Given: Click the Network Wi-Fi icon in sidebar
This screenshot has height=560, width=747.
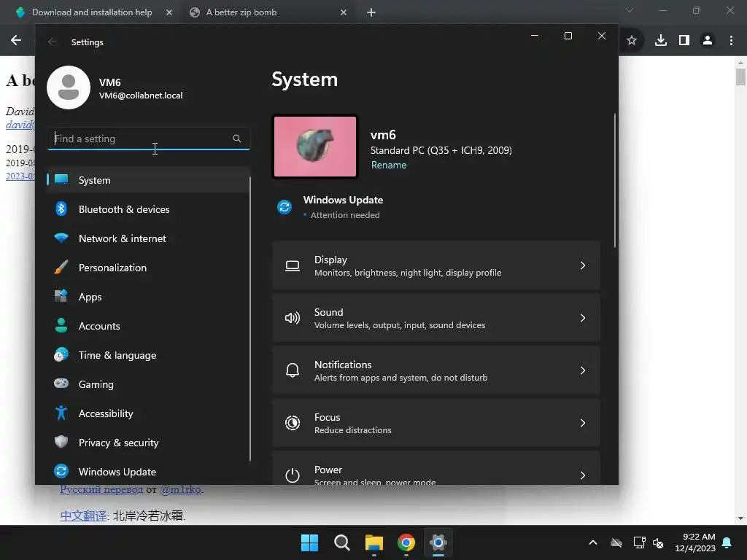Looking at the screenshot, I should 61,238.
